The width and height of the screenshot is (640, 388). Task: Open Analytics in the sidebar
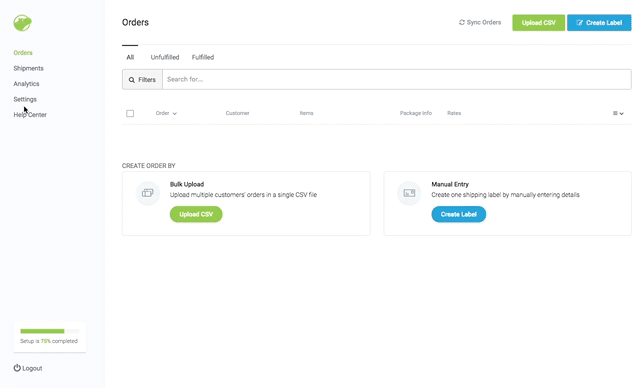click(x=27, y=84)
